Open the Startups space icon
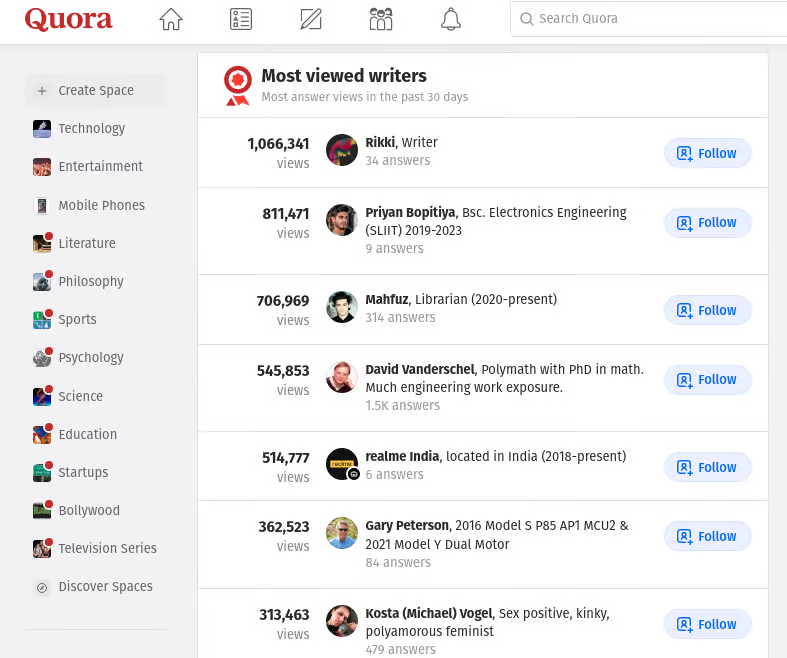Viewport: 787px width, 658px height. point(42,473)
